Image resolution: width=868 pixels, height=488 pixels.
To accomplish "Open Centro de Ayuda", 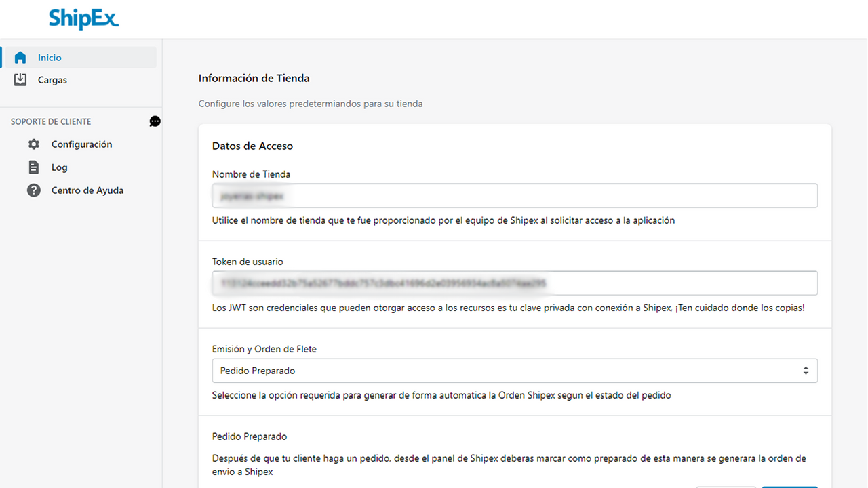I will pos(87,190).
